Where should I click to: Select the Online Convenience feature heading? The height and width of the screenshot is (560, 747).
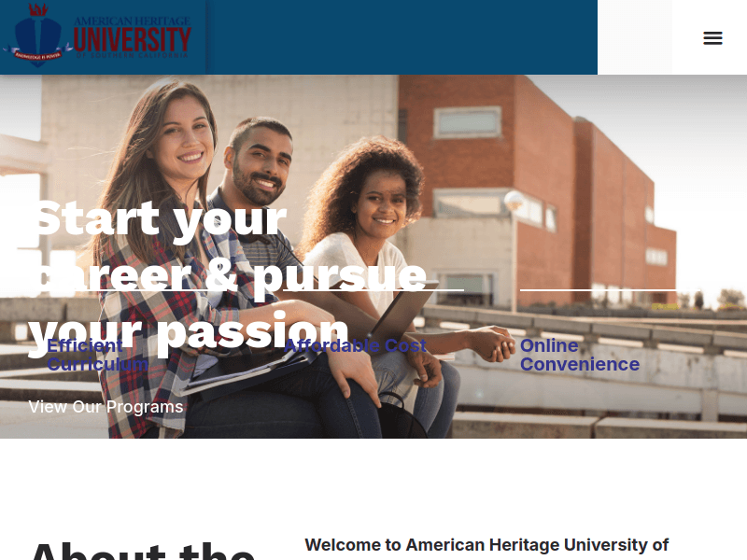pos(580,355)
